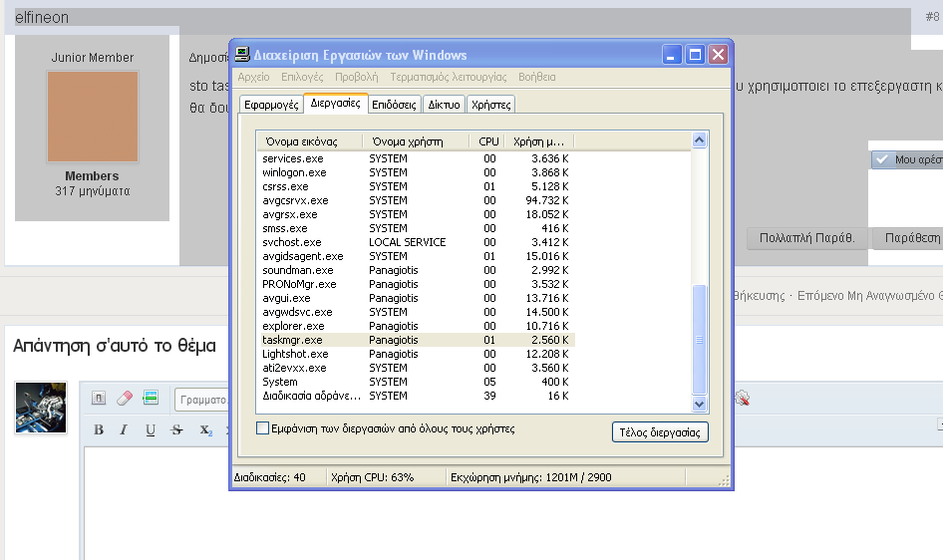Apply underline formatting in reply editor

pyautogui.click(x=151, y=429)
